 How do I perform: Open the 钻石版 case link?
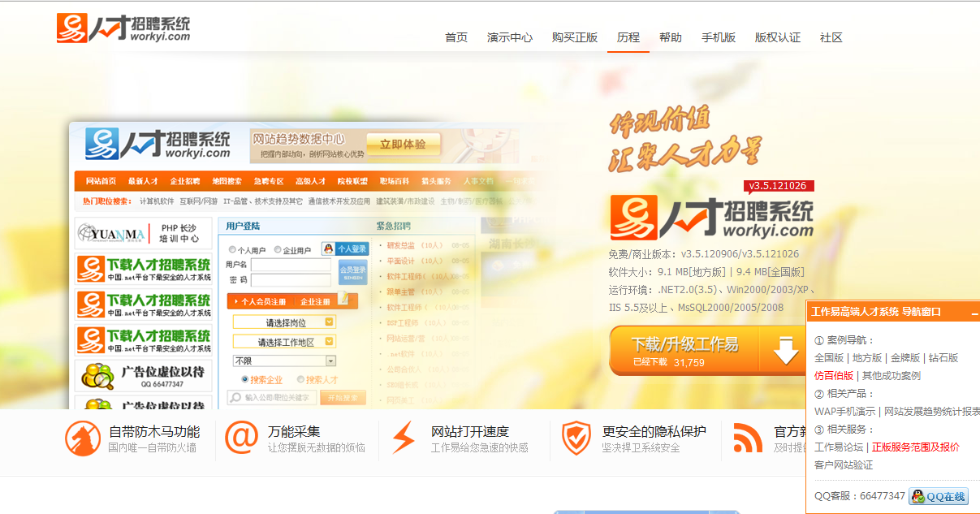point(943,358)
